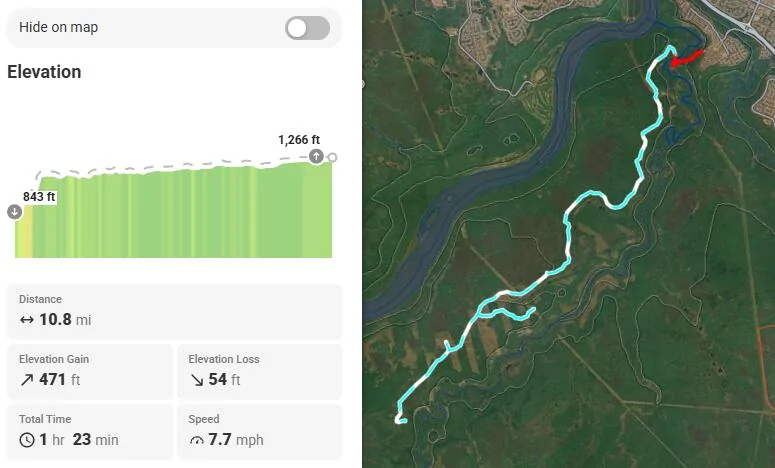Click the Hide on map label
The height and width of the screenshot is (468, 775).
(x=59, y=28)
